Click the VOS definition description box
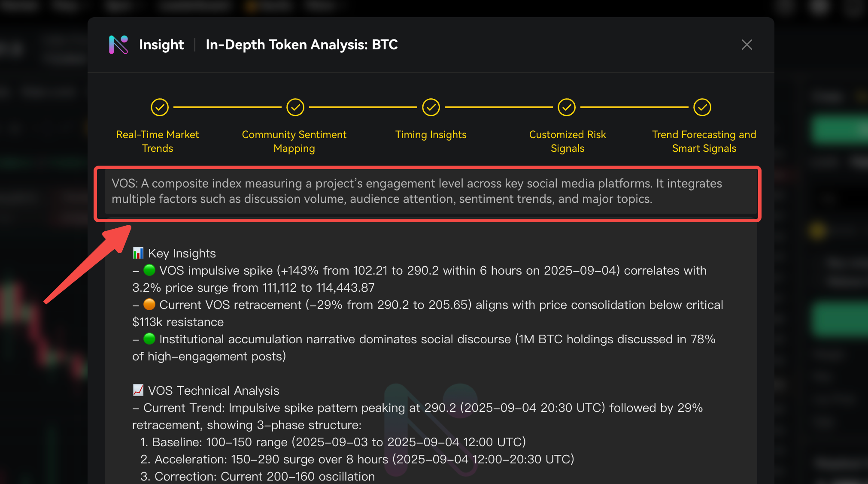 [427, 191]
